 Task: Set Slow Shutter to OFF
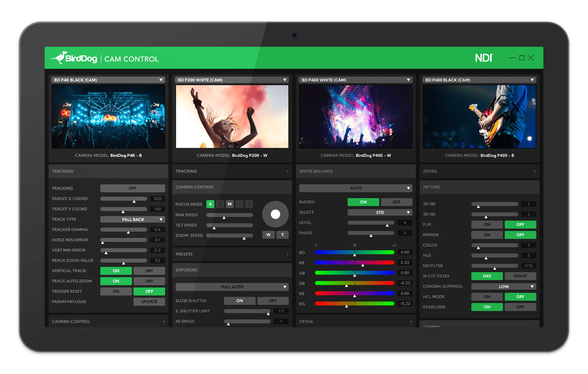click(273, 300)
